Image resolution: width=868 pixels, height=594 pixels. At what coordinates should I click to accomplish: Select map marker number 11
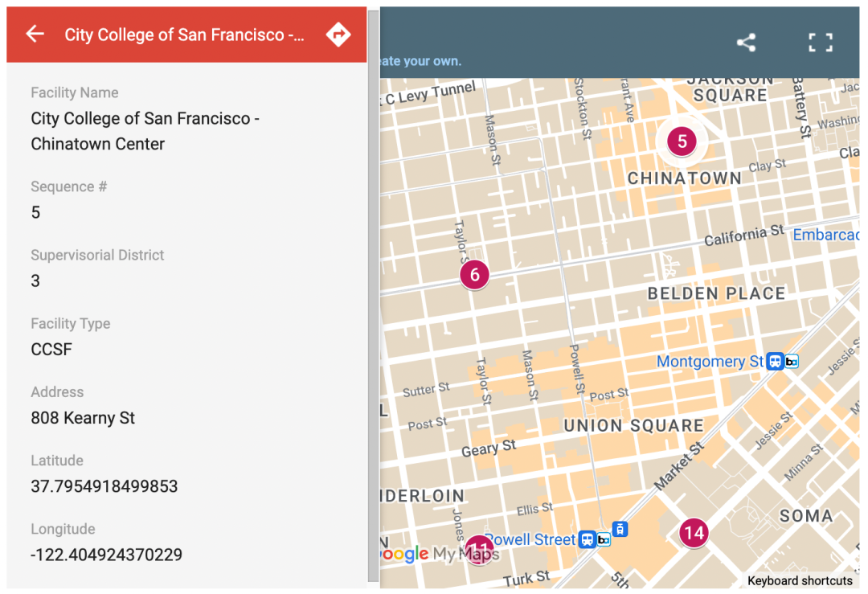pos(479,549)
